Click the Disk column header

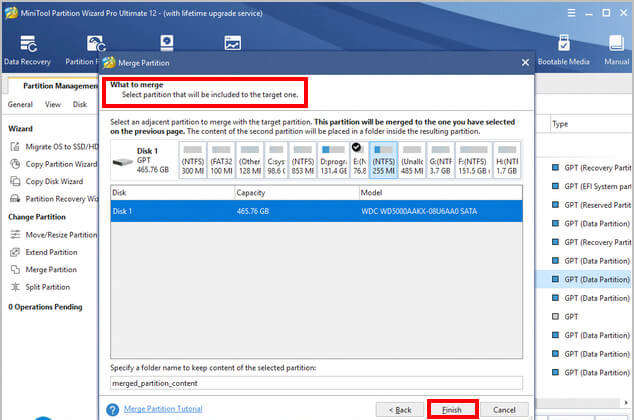point(173,192)
